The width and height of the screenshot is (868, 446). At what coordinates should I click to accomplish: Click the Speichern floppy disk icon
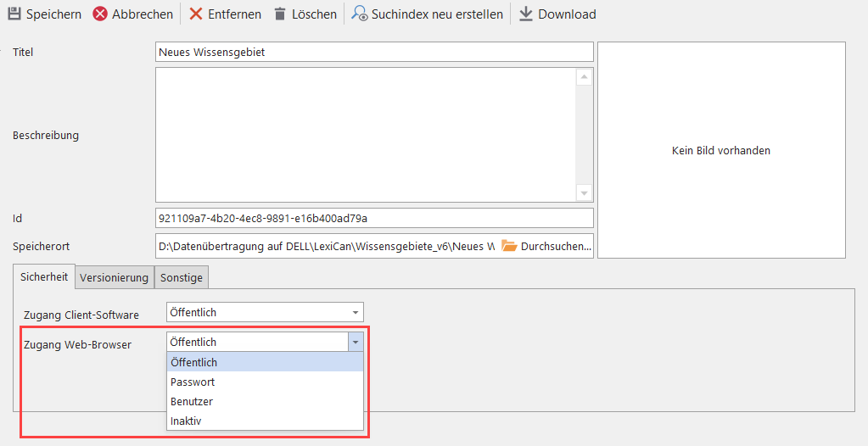click(14, 14)
